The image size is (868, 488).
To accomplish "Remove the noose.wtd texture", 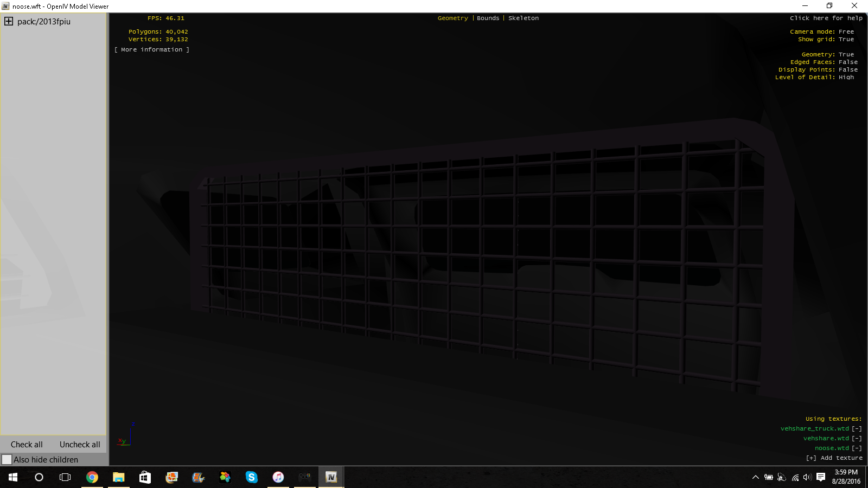I will 857,448.
